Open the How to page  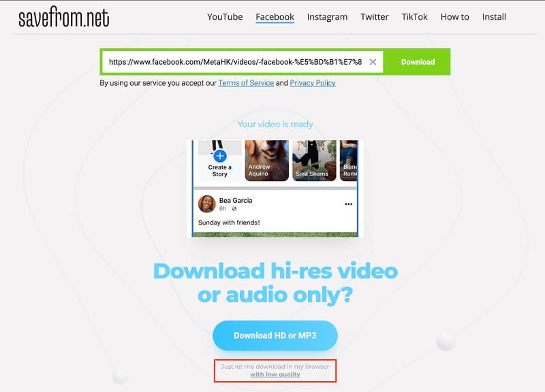click(x=454, y=17)
